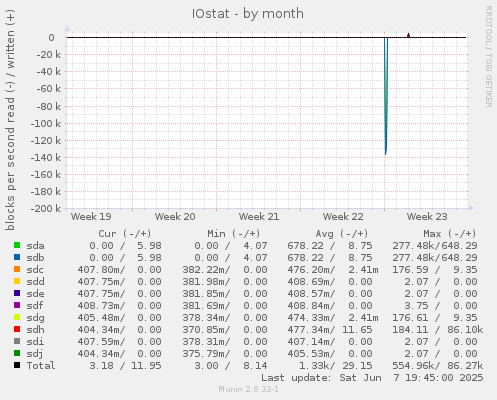The image size is (497, 400).
Task: Select the 'sde' legend label
Action: tap(35, 294)
